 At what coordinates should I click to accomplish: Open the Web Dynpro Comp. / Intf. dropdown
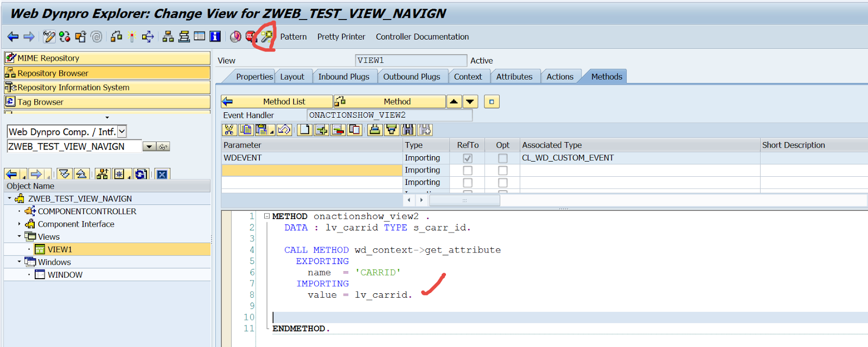tap(122, 131)
